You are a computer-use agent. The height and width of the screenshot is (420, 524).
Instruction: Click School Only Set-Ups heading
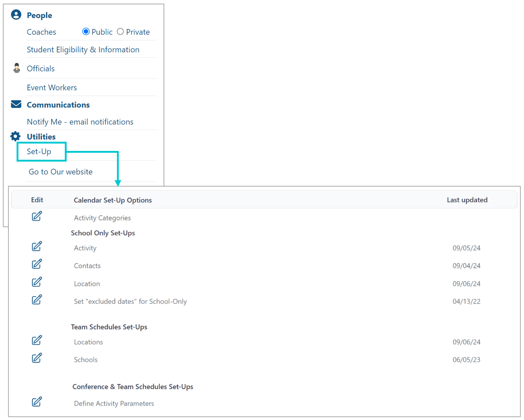(x=103, y=233)
